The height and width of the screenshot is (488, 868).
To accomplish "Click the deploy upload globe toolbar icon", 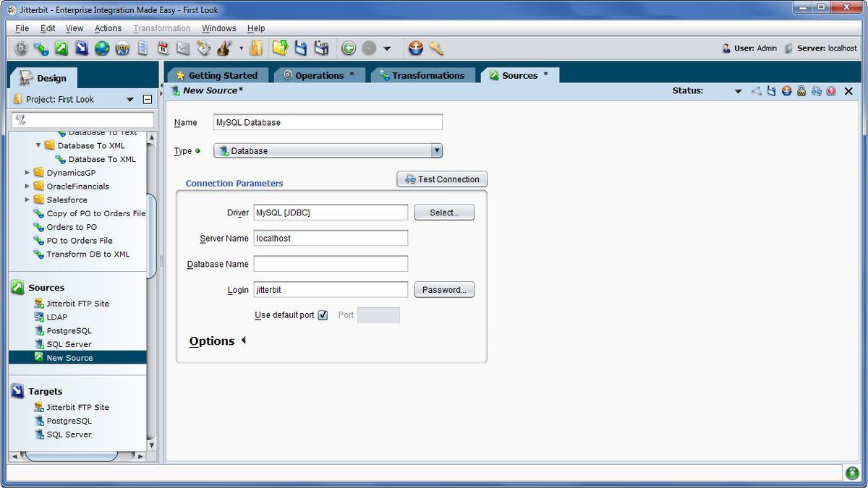I will [x=415, y=48].
